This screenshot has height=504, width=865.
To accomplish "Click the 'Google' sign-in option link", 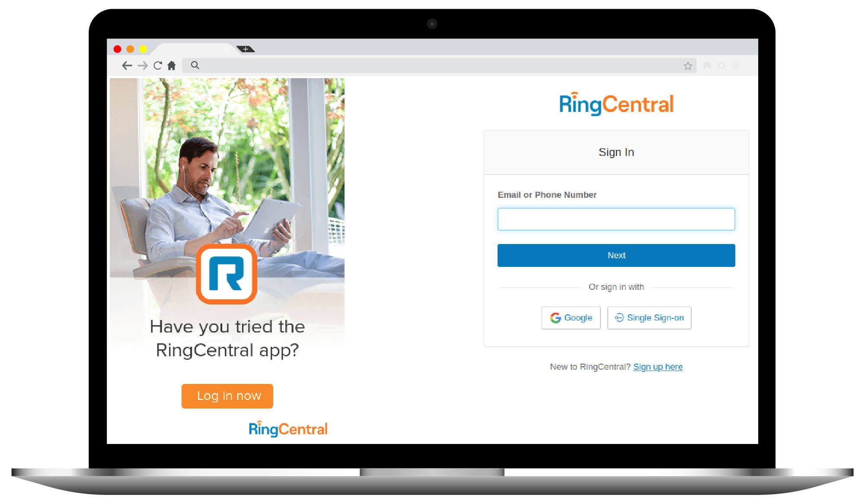I will pyautogui.click(x=571, y=317).
